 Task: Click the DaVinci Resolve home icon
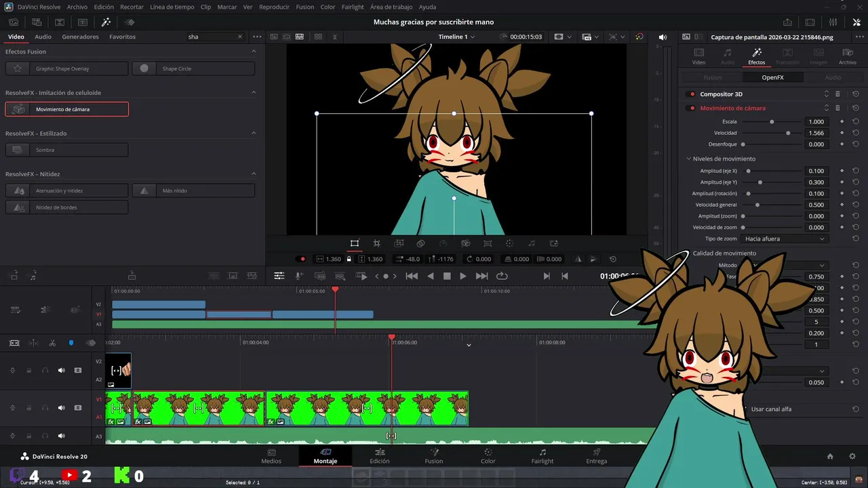(830, 456)
